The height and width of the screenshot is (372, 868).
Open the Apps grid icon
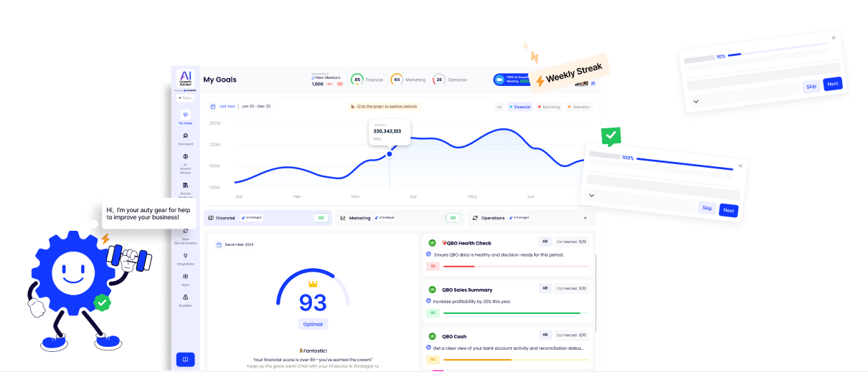185,276
